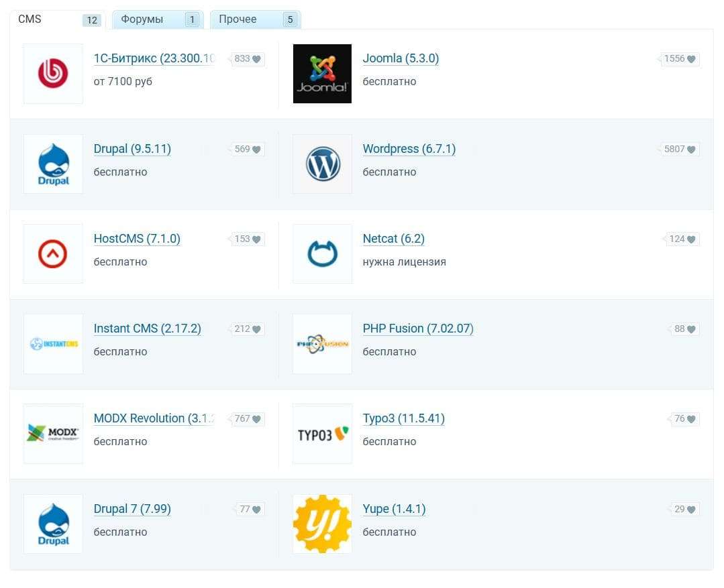This screenshot has width=724, height=588.
Task: Click the Netcat cat-shaped logo
Action: (x=322, y=254)
